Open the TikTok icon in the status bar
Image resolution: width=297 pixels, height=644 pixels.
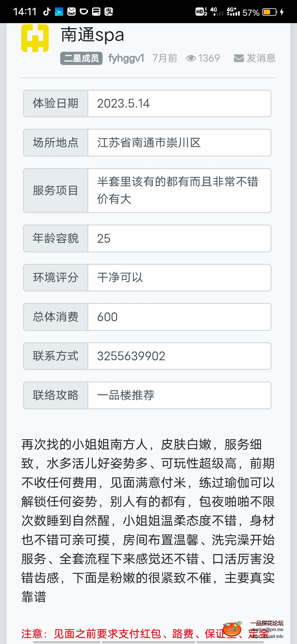tap(46, 12)
